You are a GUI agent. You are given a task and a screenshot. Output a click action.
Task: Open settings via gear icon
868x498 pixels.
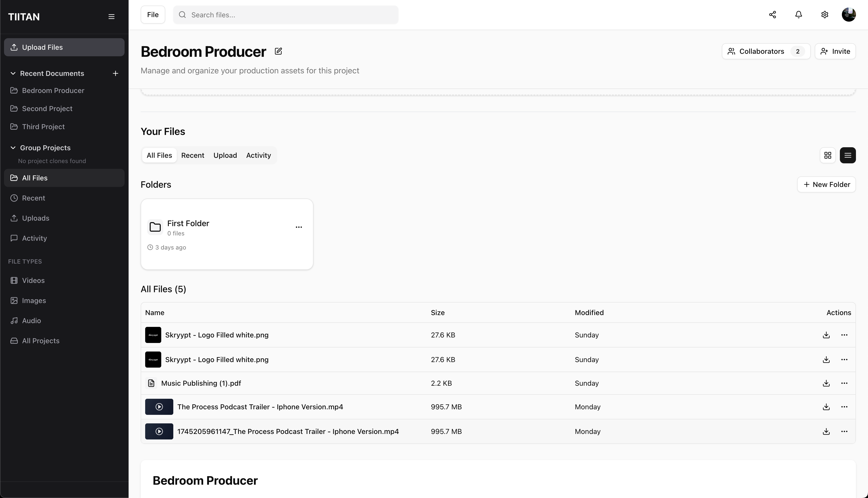point(824,15)
